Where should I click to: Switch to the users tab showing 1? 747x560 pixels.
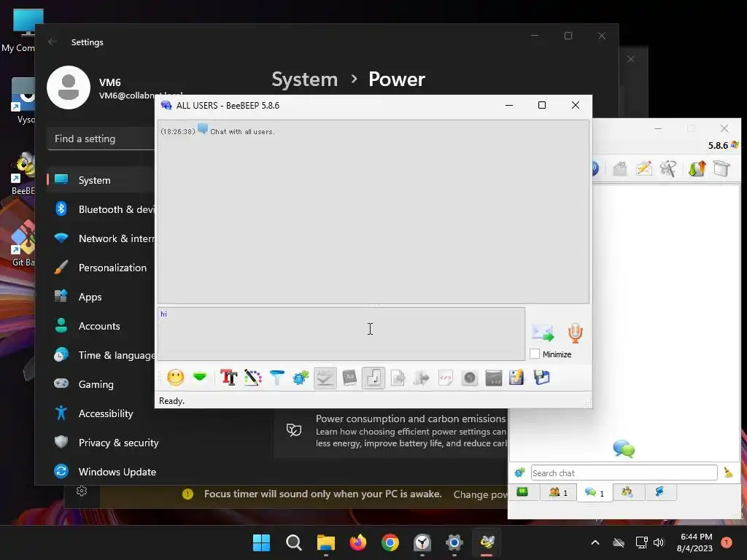coord(558,492)
